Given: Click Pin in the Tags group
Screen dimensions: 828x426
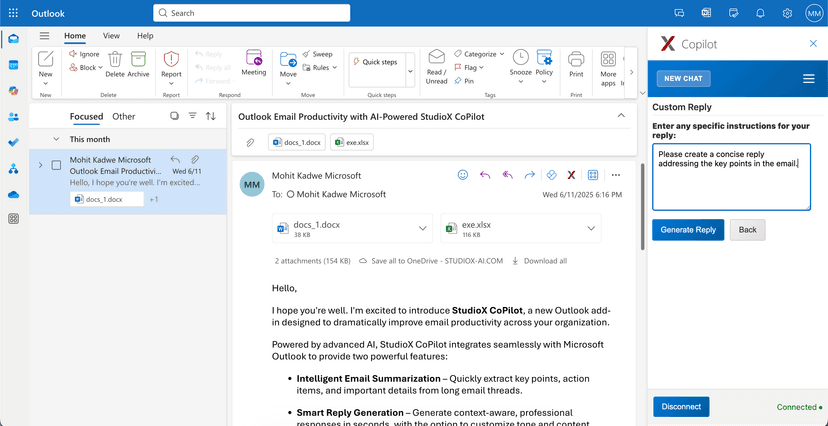Looking at the screenshot, I should tap(464, 81).
